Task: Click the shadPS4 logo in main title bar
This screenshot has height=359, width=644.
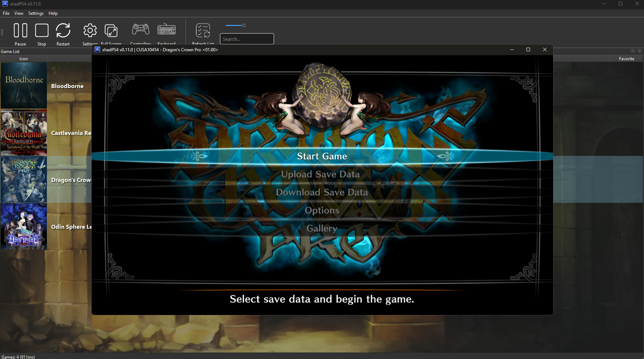Action: click(5, 4)
